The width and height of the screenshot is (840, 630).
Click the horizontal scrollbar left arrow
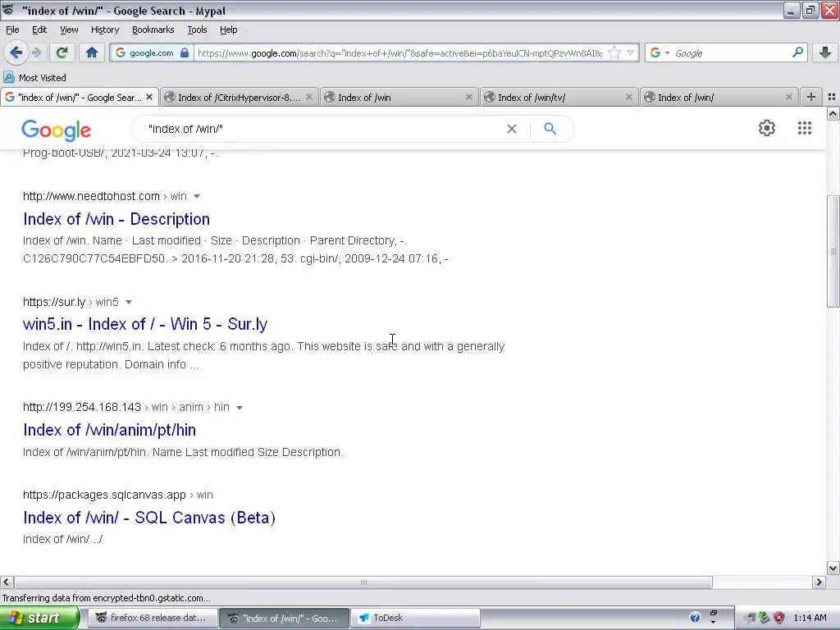pyautogui.click(x=7, y=582)
